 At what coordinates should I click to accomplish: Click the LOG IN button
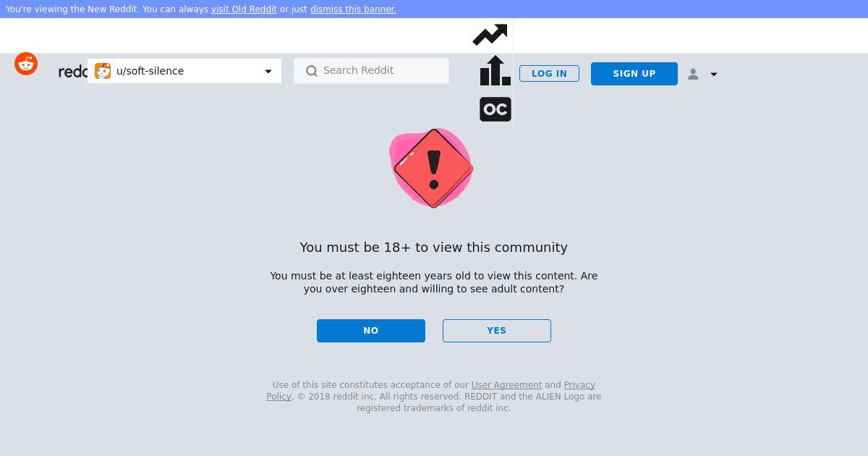tap(549, 74)
